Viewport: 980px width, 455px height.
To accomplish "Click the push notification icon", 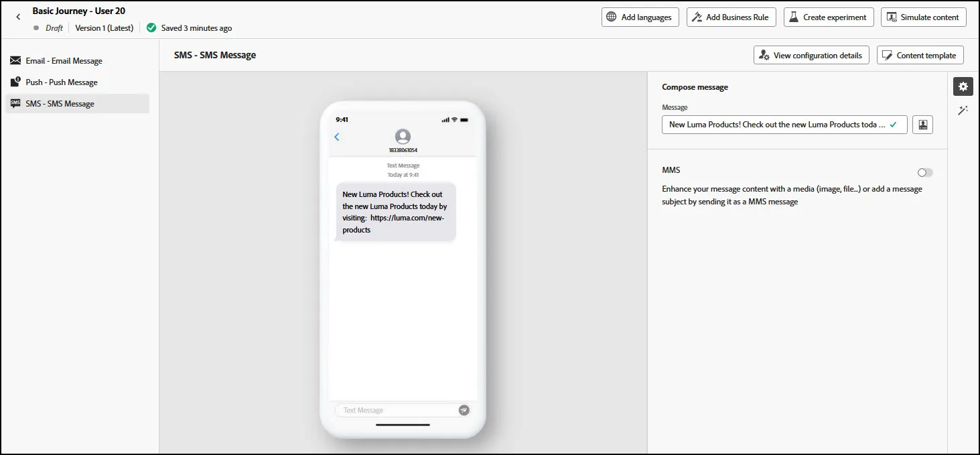I will pos(15,82).
